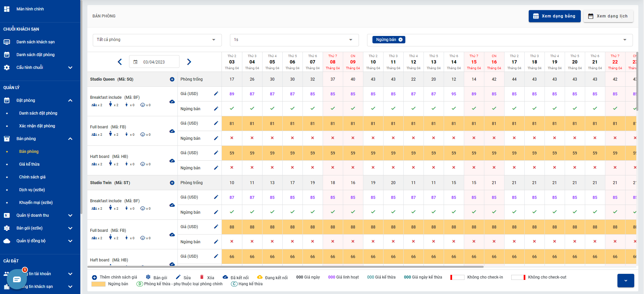
Task: Edit Ngừng bán for Studio Queen Haft board
Action: [216, 168]
